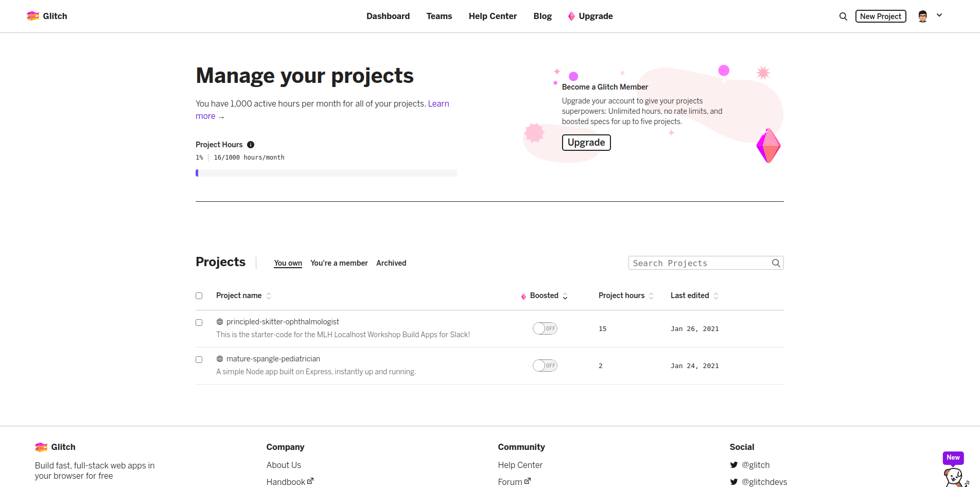Click Project Hours info icon
Image resolution: width=980 pixels, height=487 pixels.
[x=251, y=145]
